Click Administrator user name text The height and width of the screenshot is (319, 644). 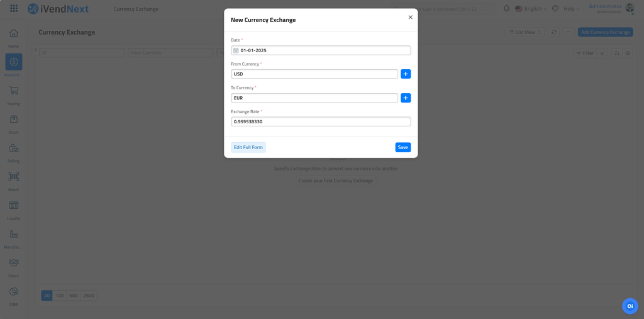tap(605, 6)
